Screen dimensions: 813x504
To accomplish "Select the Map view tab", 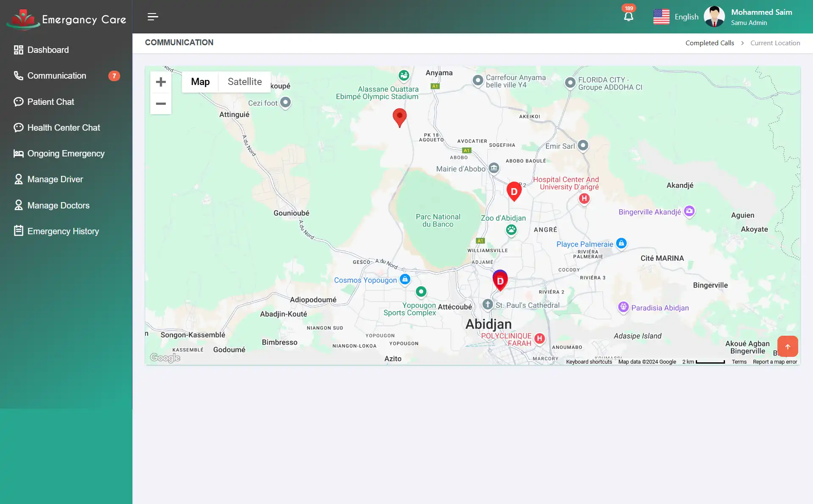I will 200,82.
